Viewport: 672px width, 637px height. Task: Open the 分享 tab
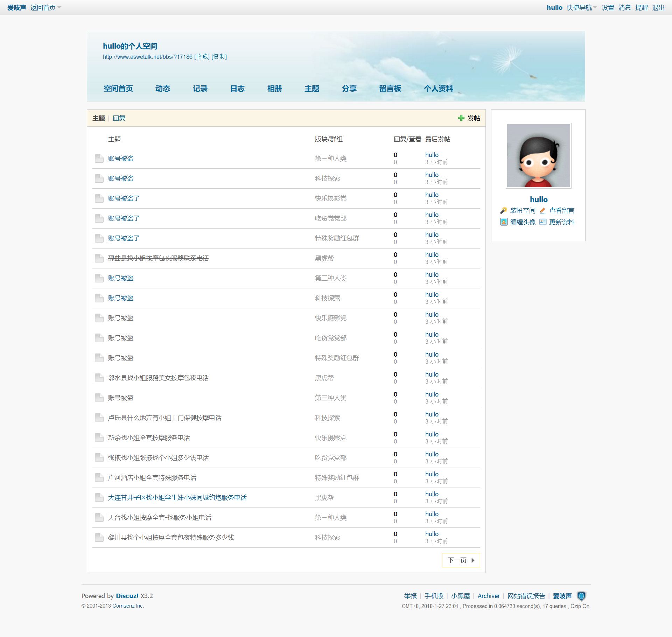pos(349,89)
